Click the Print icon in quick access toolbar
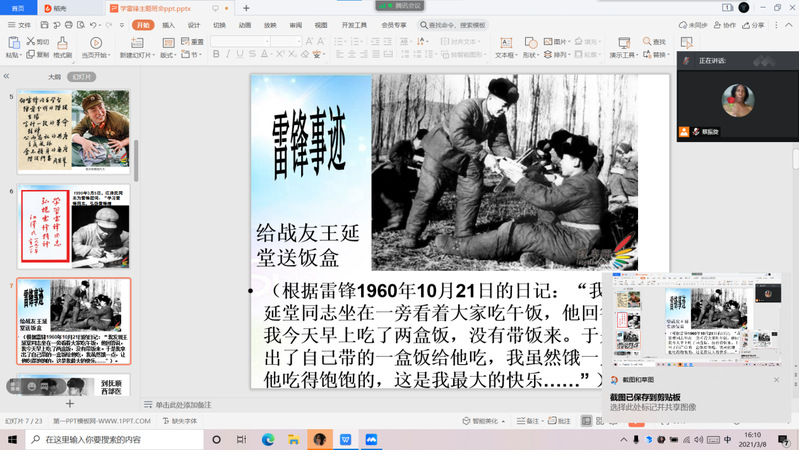Screen dimensions: 799x450 pos(69,25)
